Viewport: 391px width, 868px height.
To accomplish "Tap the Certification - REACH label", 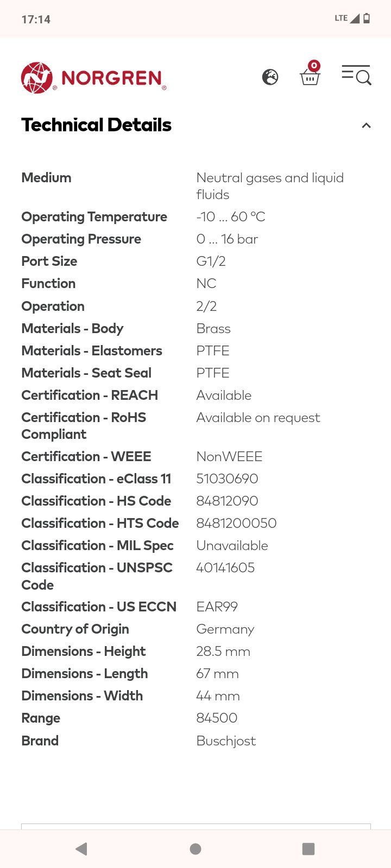I will [x=90, y=395].
